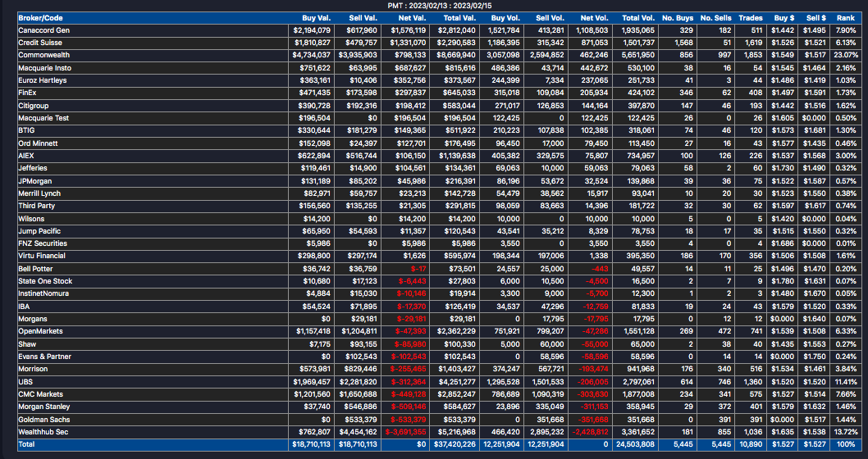Select the CMC Markets broker name
The width and height of the screenshot is (868, 459).
[x=40, y=394]
